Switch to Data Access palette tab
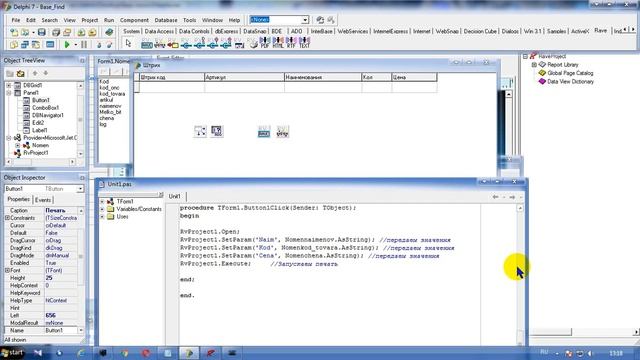The image size is (640, 360). pyautogui.click(x=159, y=31)
